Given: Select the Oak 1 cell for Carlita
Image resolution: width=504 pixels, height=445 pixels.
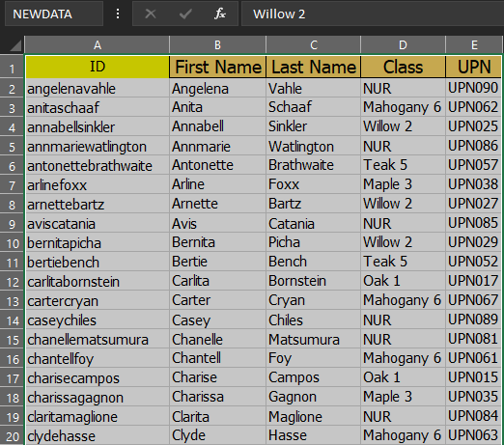Looking at the screenshot, I should tap(403, 281).
